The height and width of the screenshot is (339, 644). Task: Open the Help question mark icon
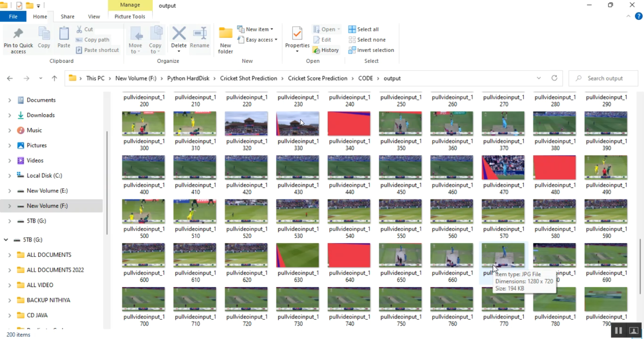(x=638, y=16)
